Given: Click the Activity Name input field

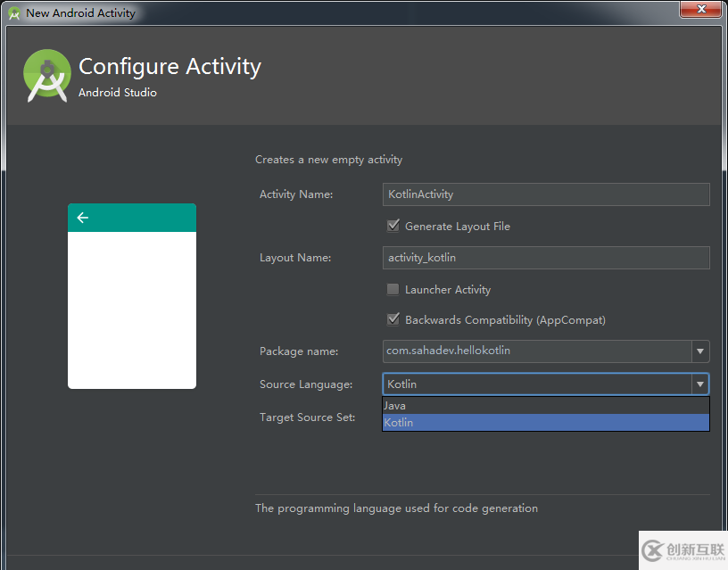Looking at the screenshot, I should coord(546,194).
